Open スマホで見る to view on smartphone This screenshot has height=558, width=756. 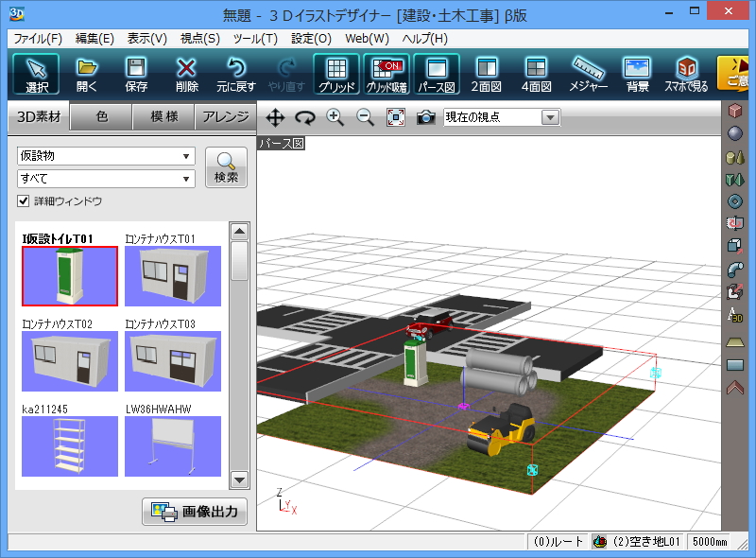(685, 74)
